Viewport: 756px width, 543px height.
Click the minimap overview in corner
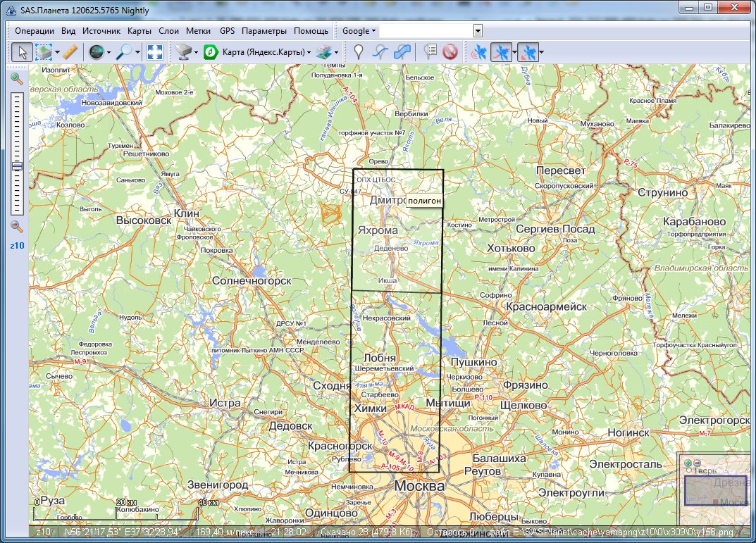715,490
